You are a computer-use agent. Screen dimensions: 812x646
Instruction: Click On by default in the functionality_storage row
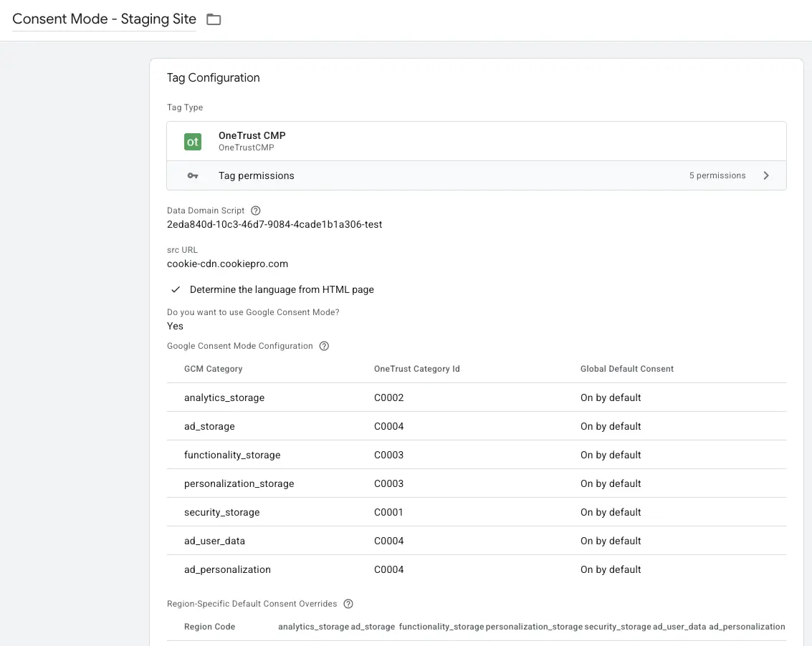coord(611,455)
